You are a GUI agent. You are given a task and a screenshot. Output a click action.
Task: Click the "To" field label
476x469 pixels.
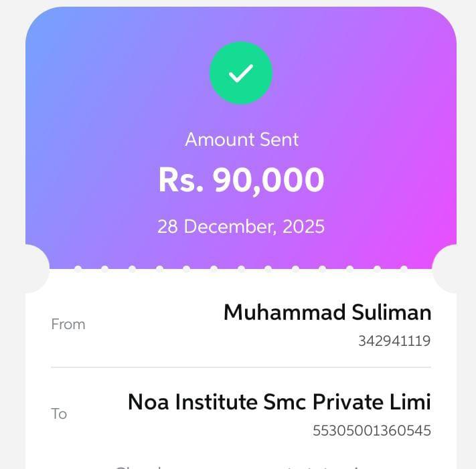pyautogui.click(x=59, y=414)
